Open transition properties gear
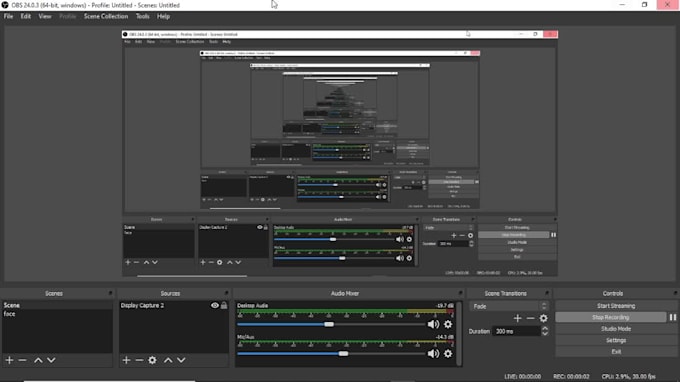 coord(543,318)
